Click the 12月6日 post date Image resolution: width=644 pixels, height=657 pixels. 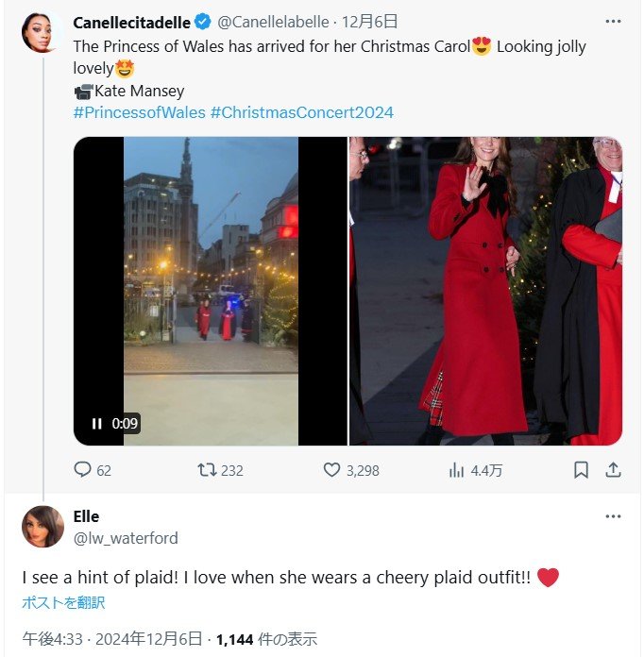pyautogui.click(x=369, y=22)
